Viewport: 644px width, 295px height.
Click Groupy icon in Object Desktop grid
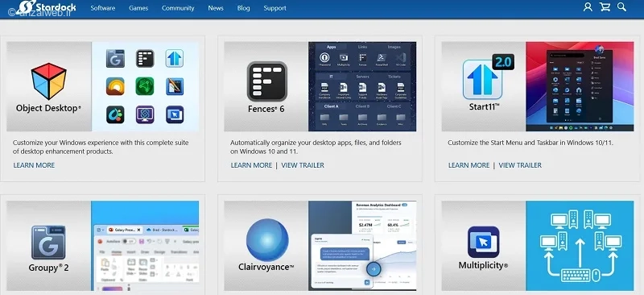[115, 58]
